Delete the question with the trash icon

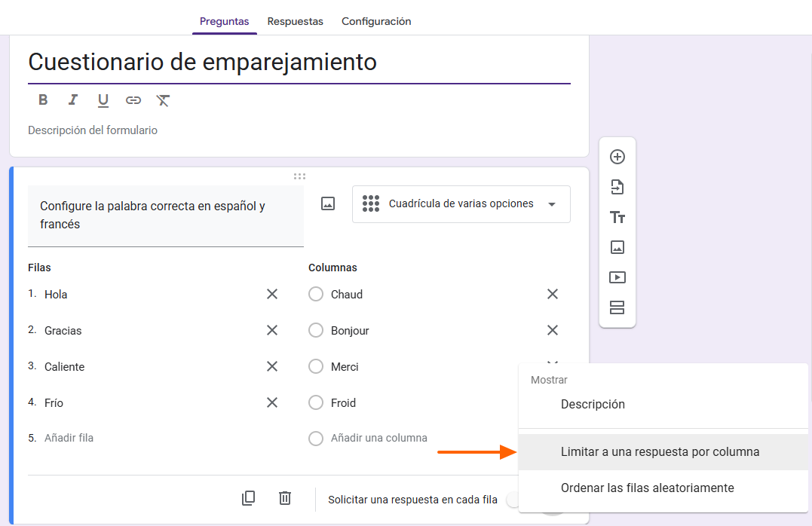click(284, 498)
